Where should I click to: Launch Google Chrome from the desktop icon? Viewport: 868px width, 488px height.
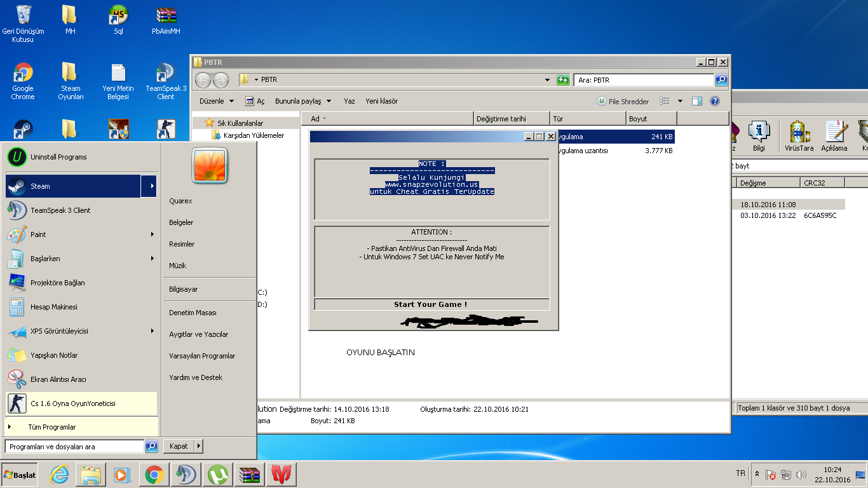tap(23, 81)
